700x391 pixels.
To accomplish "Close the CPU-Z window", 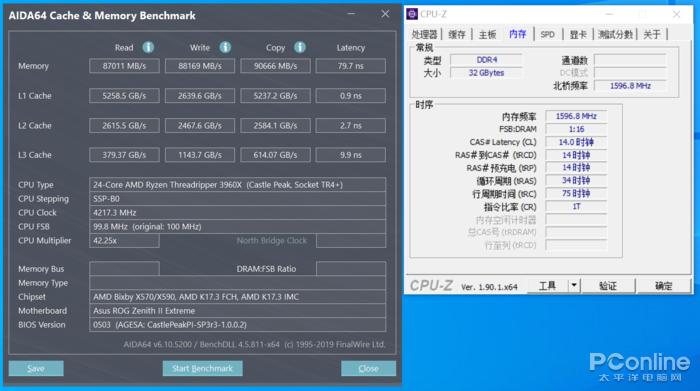I will pyautogui.click(x=676, y=14).
